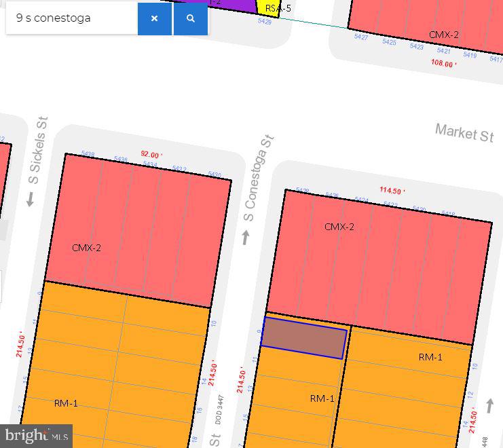Click the 114.50' frontage dimension label
The width and height of the screenshot is (503, 448).
392,191
